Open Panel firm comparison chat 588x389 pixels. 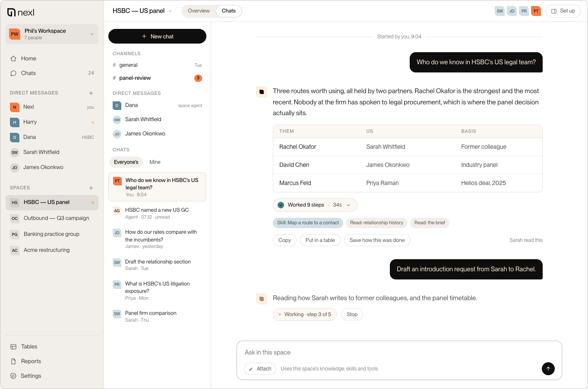pos(157,316)
